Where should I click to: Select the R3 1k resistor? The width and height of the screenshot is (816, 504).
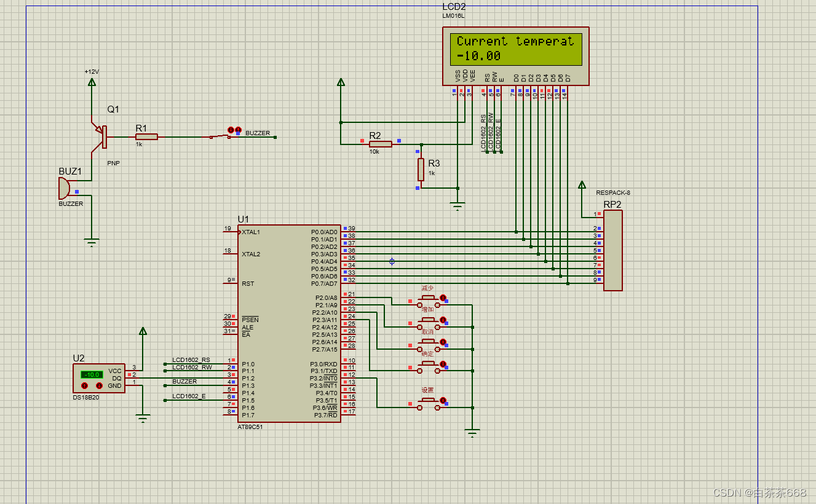tap(421, 169)
